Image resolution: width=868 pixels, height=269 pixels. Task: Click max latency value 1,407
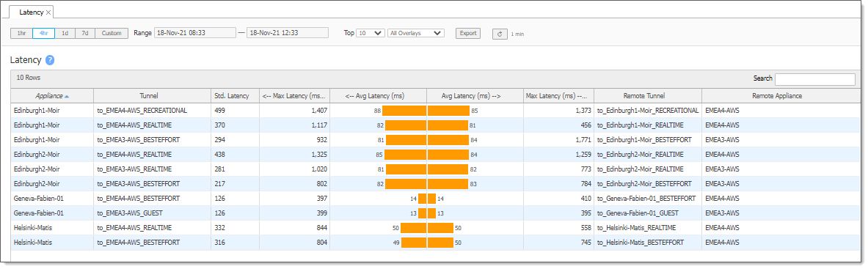point(319,111)
